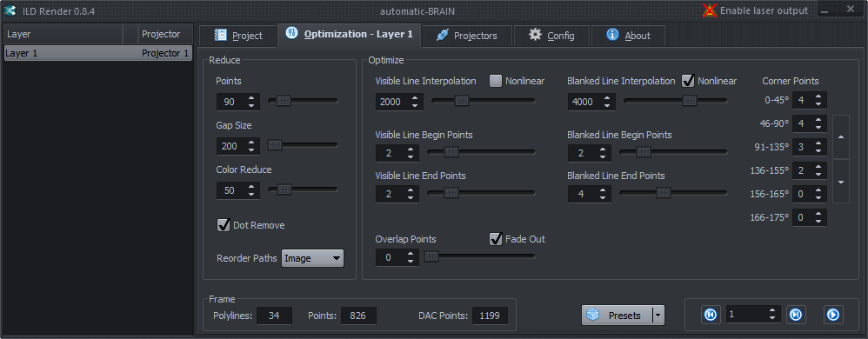Viewport: 868px width, 339px height.
Task: Click the Layer column header
Action: [x=63, y=34]
